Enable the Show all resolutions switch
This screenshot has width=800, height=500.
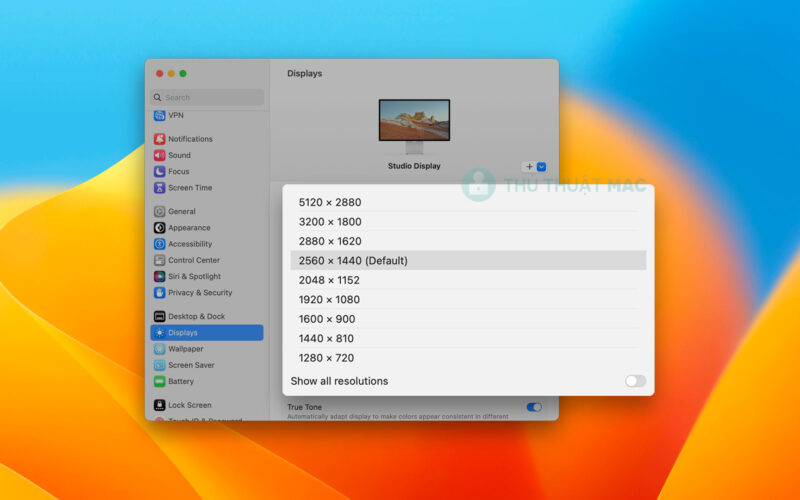coord(635,381)
